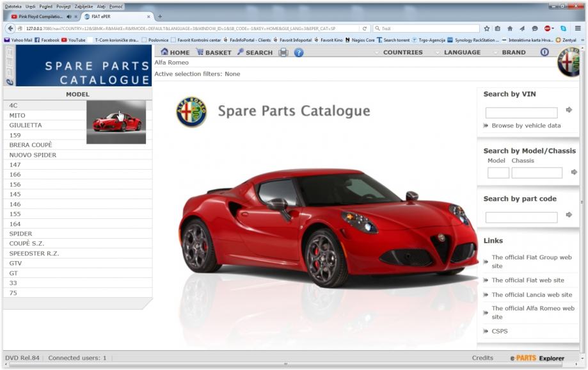Select GIULIETTA in the model list
This screenshot has height=370, width=588.
[26, 125]
